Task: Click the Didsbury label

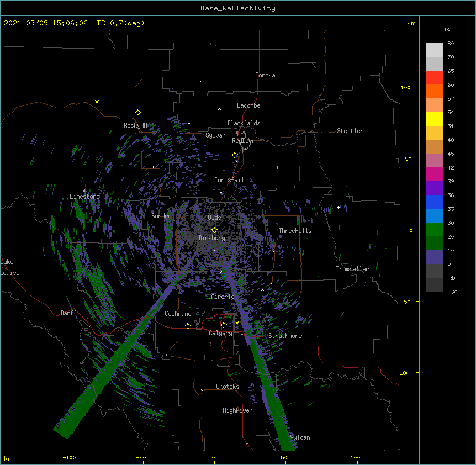Action: tap(212, 238)
